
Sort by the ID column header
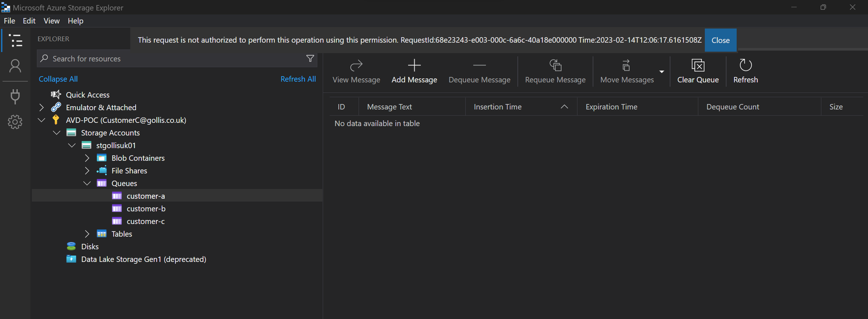pyautogui.click(x=344, y=107)
